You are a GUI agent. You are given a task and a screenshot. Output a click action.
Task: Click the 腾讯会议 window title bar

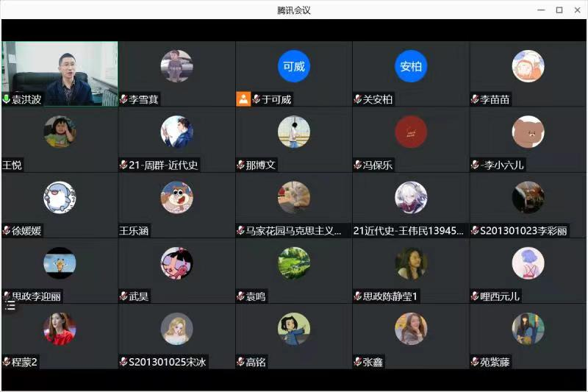293,10
